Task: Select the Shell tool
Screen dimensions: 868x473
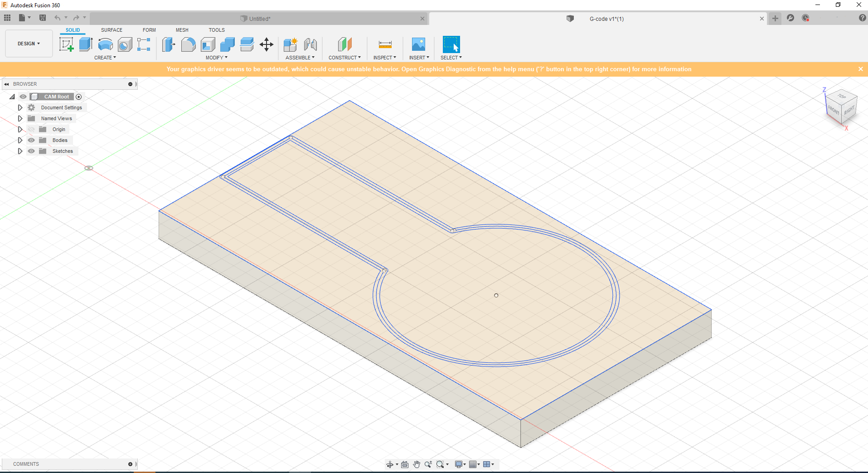Action: click(x=208, y=44)
